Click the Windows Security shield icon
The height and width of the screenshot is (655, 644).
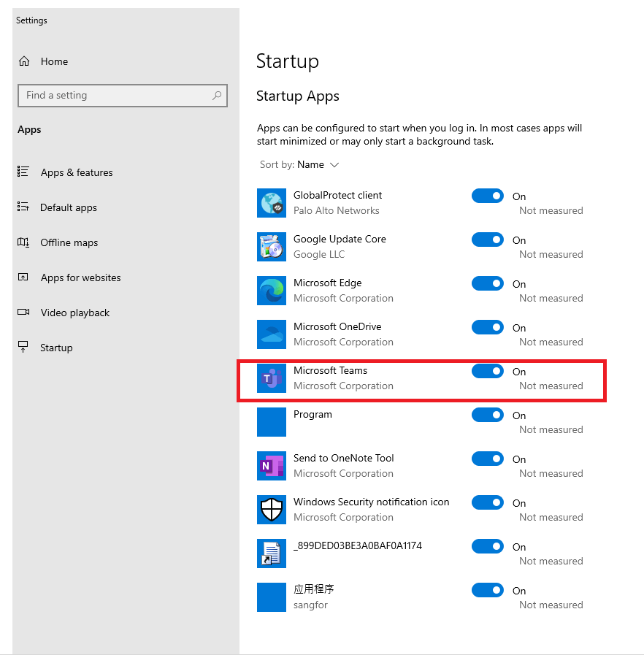(x=272, y=510)
